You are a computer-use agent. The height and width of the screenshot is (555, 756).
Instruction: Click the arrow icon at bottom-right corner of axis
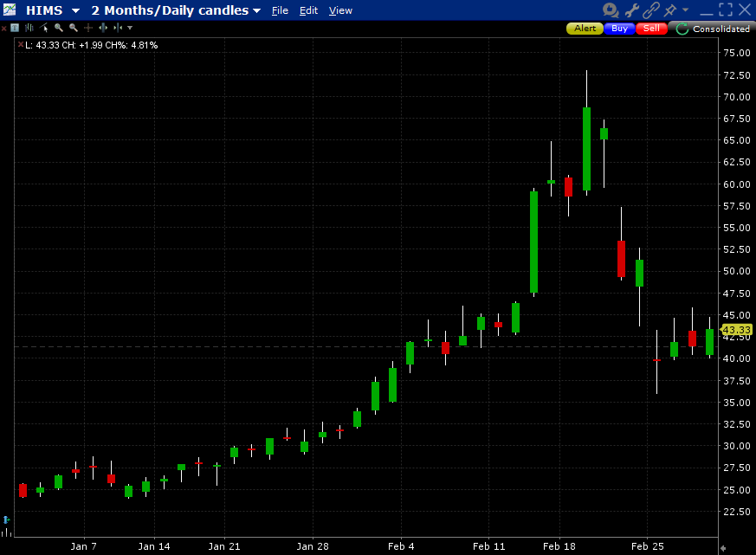[x=723, y=548]
